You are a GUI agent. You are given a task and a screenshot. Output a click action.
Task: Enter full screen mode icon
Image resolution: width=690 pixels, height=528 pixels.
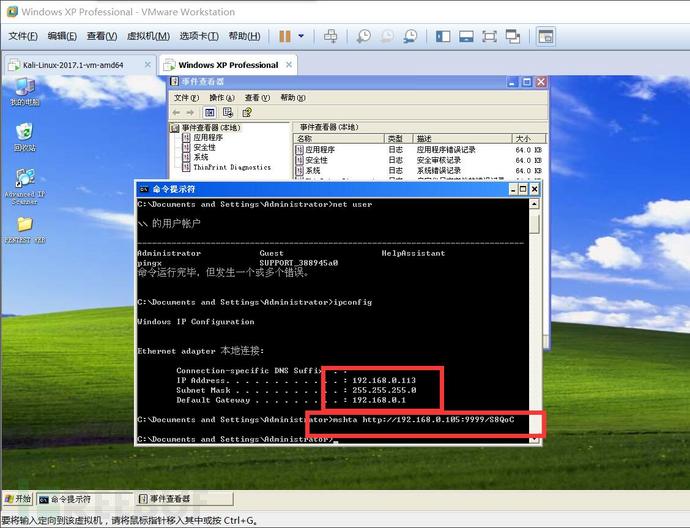[x=489, y=36]
